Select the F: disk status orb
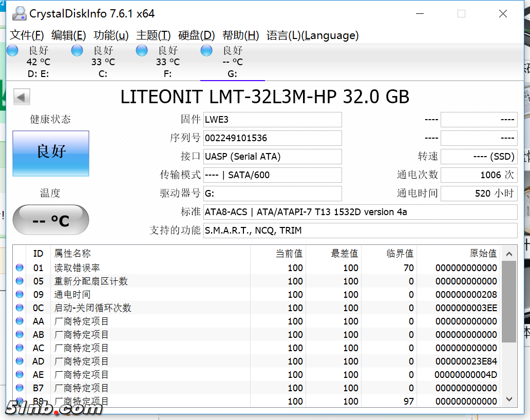The width and height of the screenshot is (530, 420). coord(142,50)
